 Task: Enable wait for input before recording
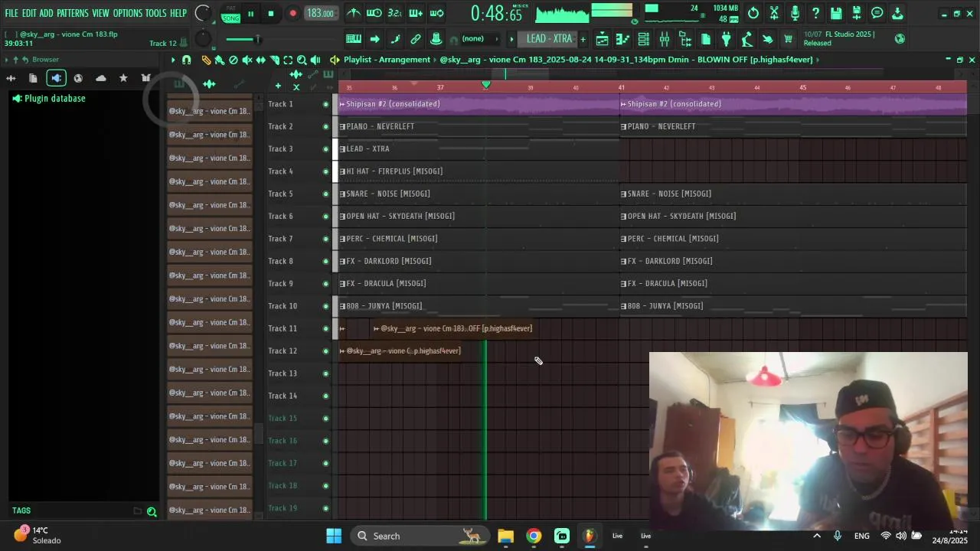point(374,13)
